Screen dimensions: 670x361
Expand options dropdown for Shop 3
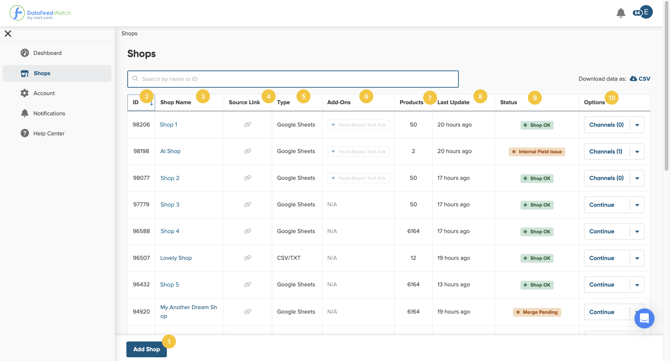[x=637, y=205]
